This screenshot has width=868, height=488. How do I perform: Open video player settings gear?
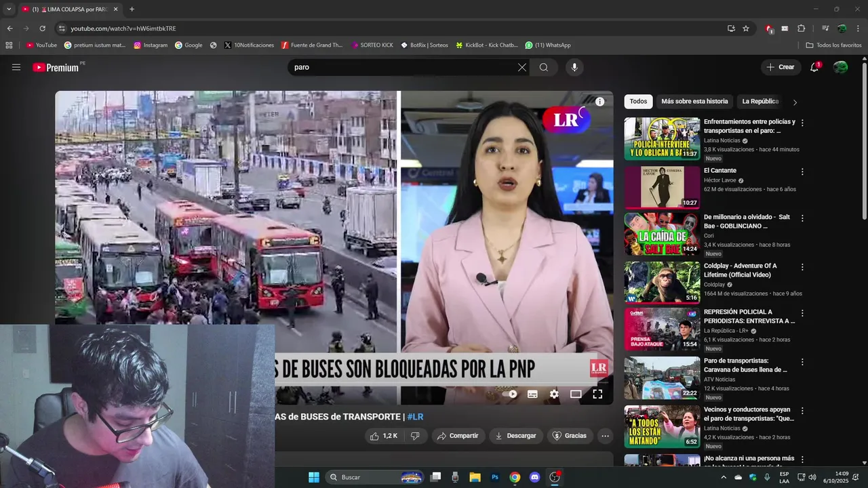(x=554, y=394)
